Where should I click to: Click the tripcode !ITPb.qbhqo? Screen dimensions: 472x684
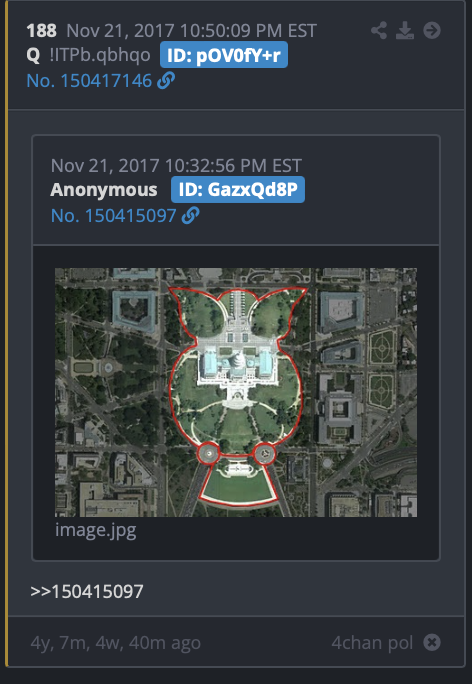pyautogui.click(x=100, y=55)
